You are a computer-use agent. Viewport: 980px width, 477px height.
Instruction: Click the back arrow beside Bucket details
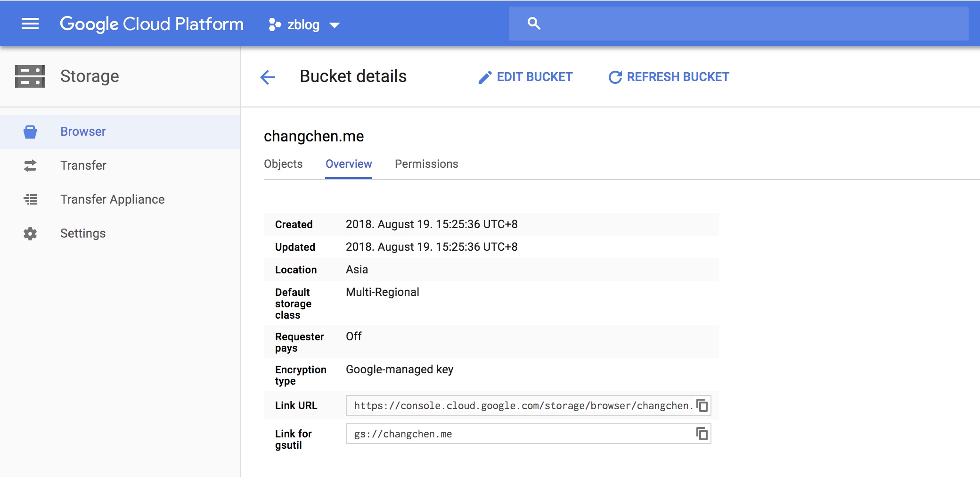(x=268, y=77)
